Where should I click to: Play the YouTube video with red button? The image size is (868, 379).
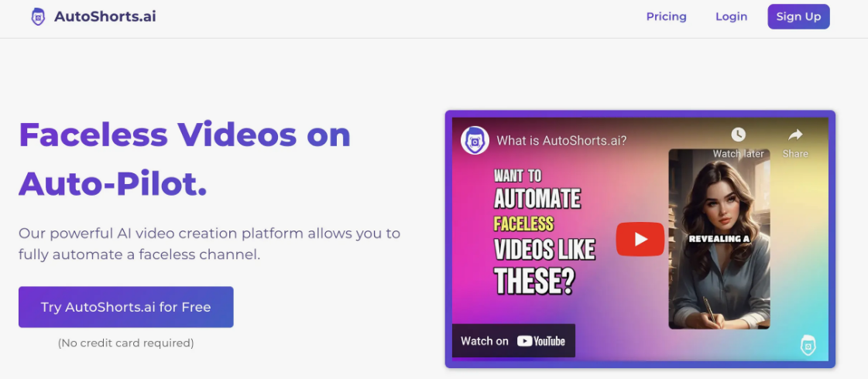[x=640, y=239]
